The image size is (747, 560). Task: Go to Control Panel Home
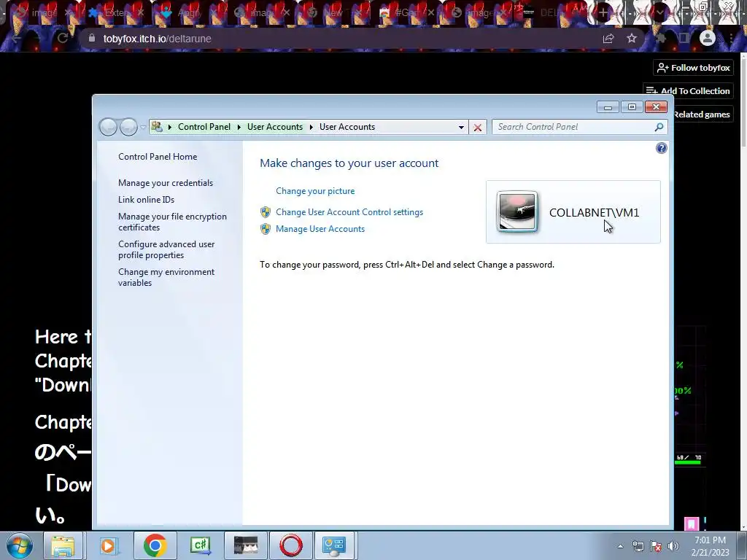(158, 157)
